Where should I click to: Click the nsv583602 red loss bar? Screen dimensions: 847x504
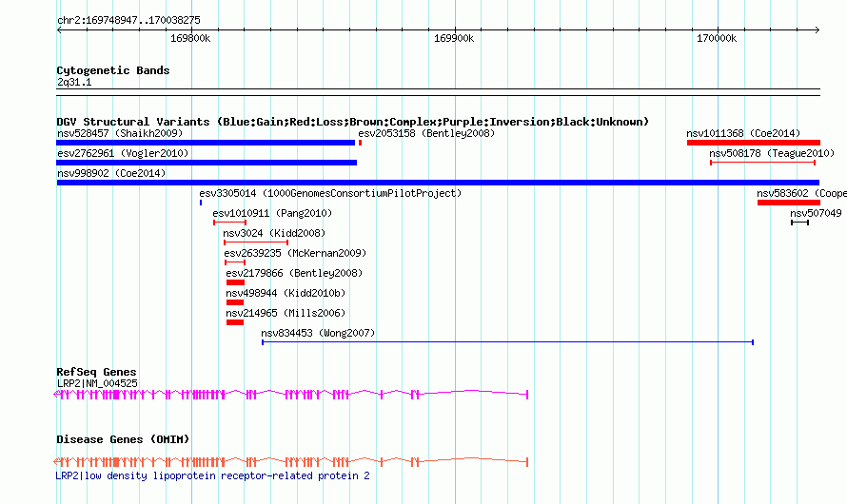[x=789, y=203]
